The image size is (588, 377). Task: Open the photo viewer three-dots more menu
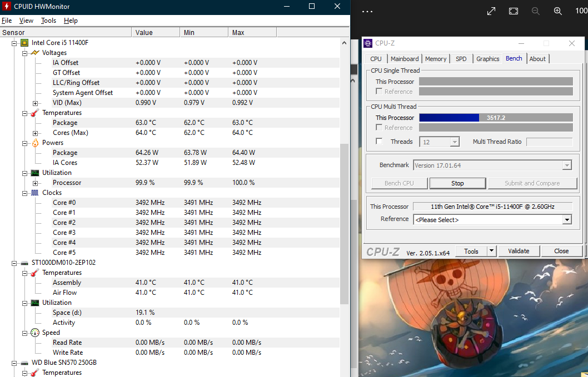point(367,11)
